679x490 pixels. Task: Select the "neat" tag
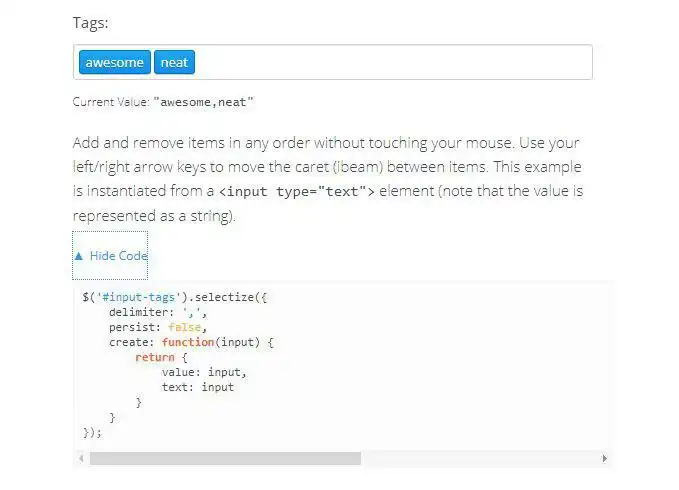174,62
